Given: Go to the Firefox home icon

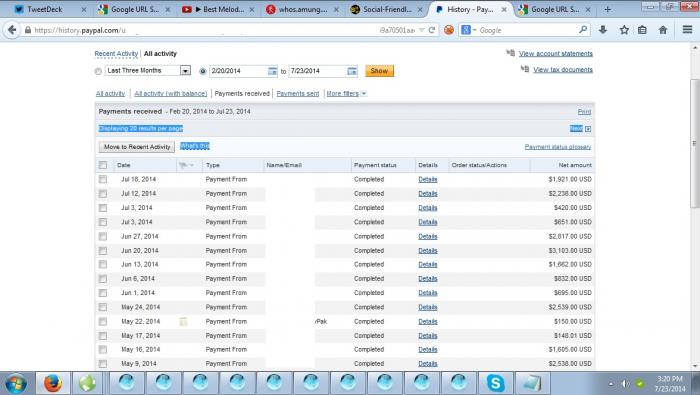Looking at the screenshot, I should pyautogui.click(x=663, y=30).
